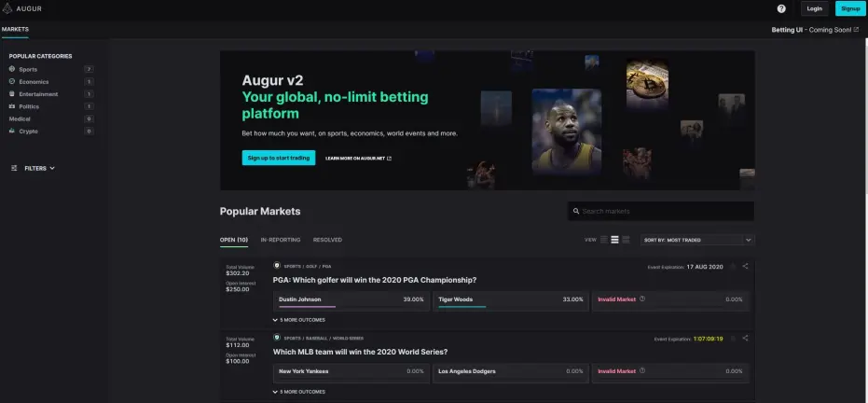This screenshot has width=868, height=403.
Task: Select Invalid Market on World Series market
Action: pyautogui.click(x=670, y=373)
